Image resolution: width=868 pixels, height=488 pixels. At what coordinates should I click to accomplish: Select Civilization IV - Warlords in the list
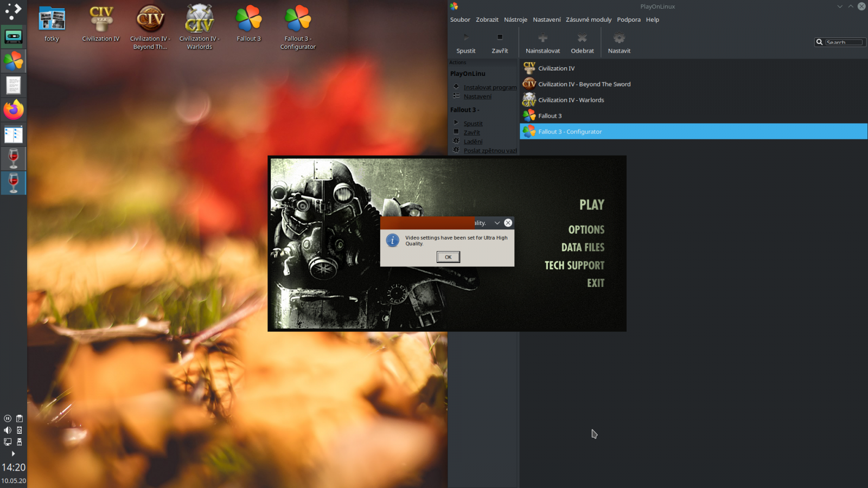[571, 100]
